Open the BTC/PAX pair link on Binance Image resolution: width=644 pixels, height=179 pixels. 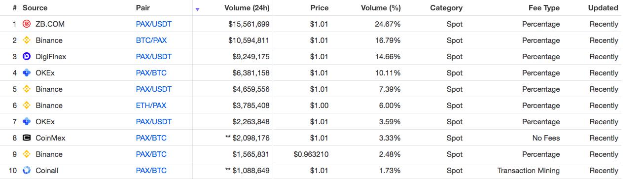(151, 40)
